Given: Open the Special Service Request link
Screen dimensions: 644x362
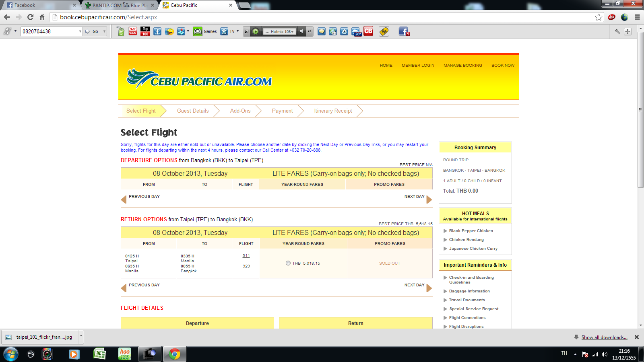Looking at the screenshot, I should click(474, 309).
